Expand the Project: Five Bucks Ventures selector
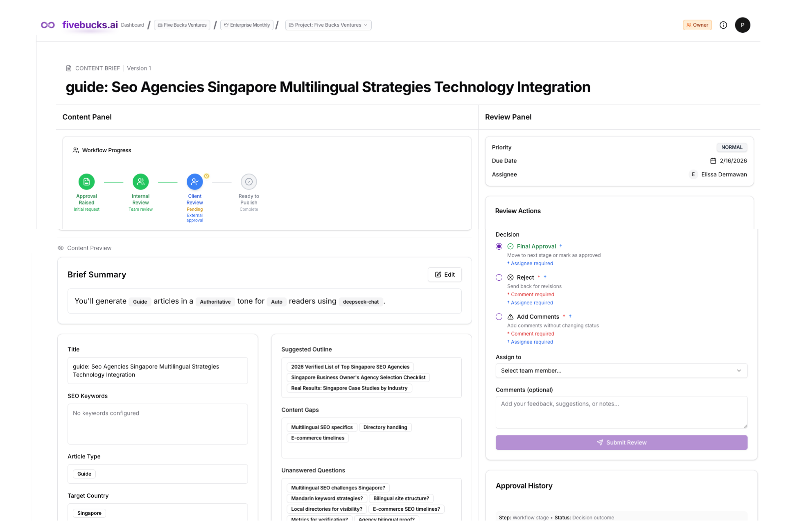786x532 pixels. (327, 25)
